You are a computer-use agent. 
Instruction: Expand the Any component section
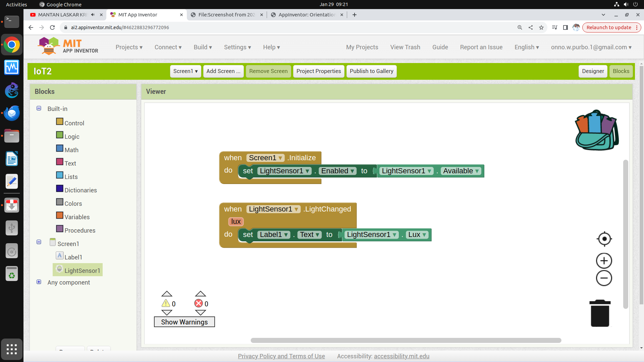point(39,282)
